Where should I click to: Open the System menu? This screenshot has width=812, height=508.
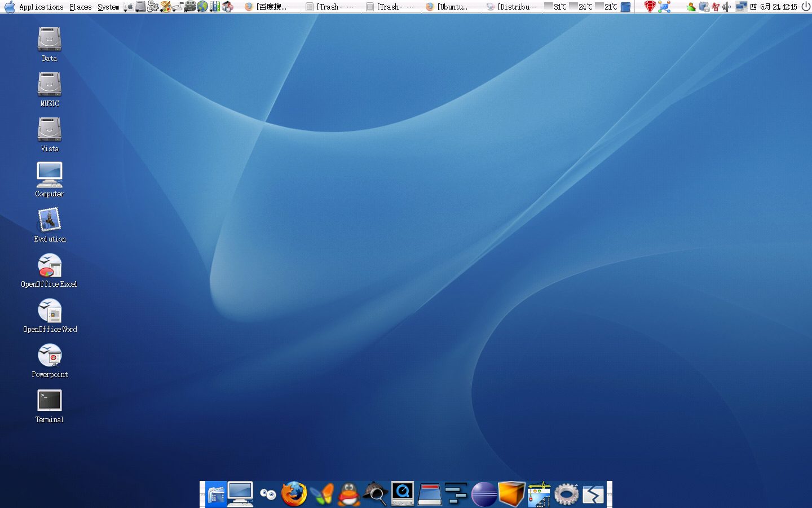coord(108,7)
